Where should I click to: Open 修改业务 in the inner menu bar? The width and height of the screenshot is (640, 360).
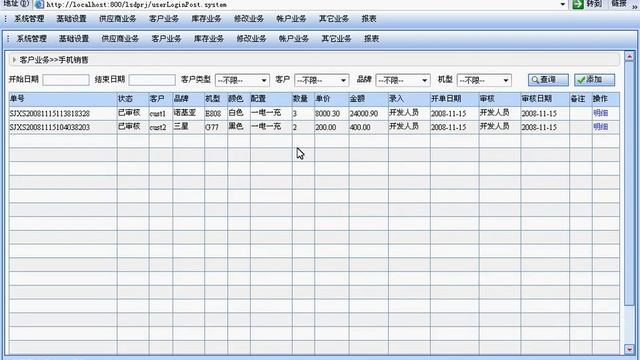(x=251, y=39)
